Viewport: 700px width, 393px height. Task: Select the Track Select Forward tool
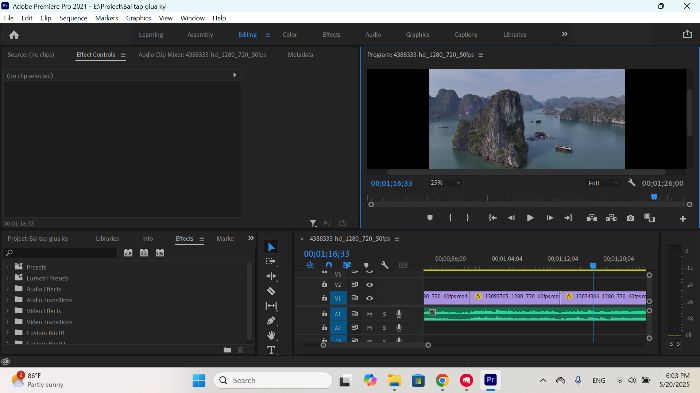[x=271, y=261]
